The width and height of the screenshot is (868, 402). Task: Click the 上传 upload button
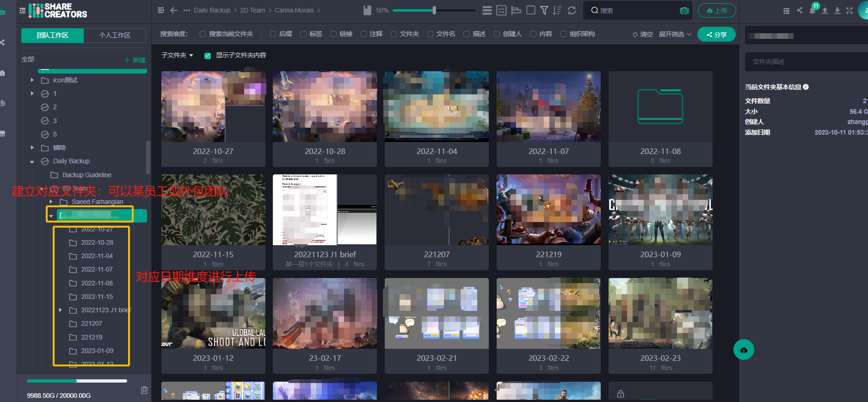(x=717, y=10)
